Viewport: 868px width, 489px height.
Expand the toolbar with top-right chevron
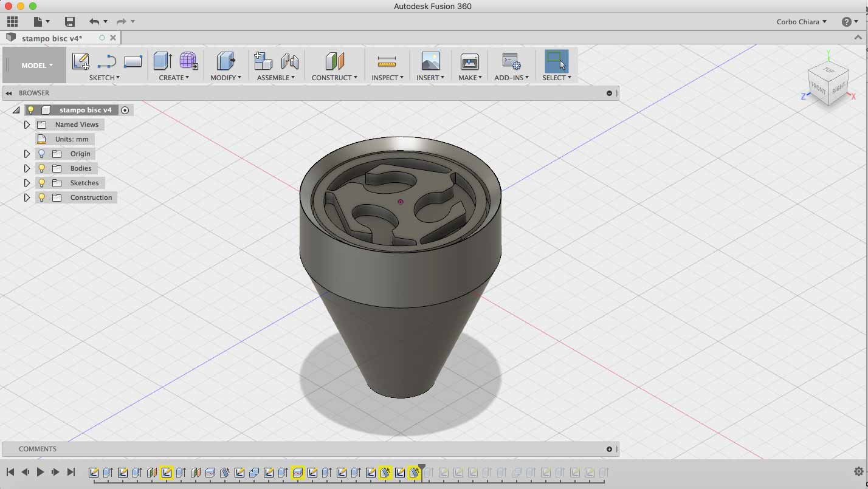pyautogui.click(x=858, y=38)
